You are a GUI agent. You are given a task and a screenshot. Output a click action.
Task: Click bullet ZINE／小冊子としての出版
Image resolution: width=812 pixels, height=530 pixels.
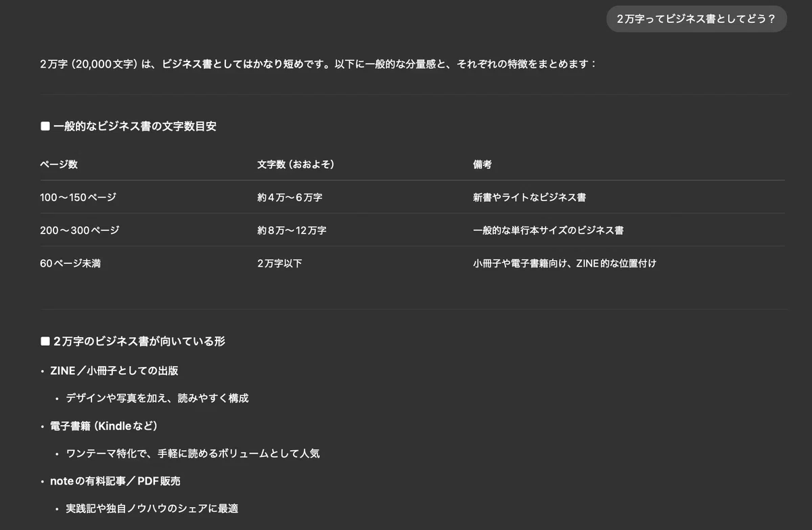[114, 371]
